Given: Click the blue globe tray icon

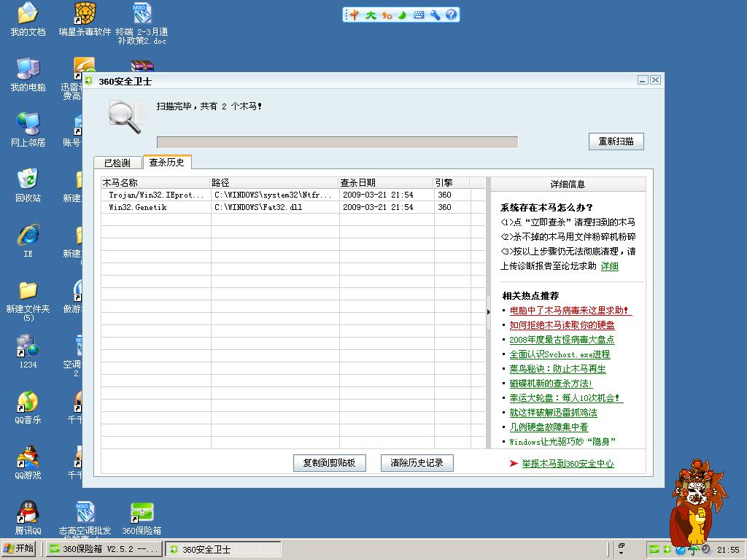Looking at the screenshot, I should [x=681, y=550].
